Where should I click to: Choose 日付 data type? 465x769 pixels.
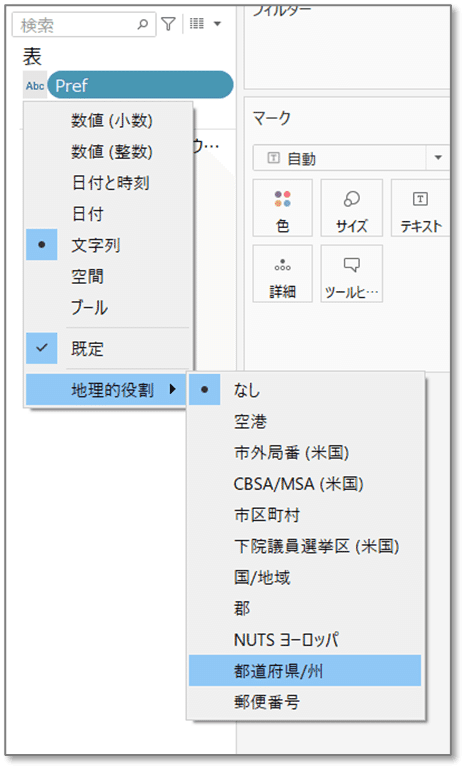pos(108,214)
